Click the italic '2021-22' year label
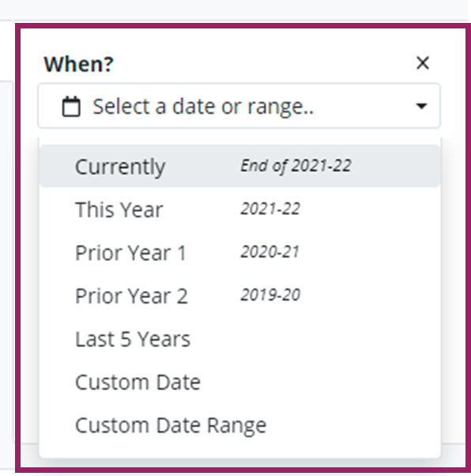This screenshot has width=471, height=476. coord(270,209)
